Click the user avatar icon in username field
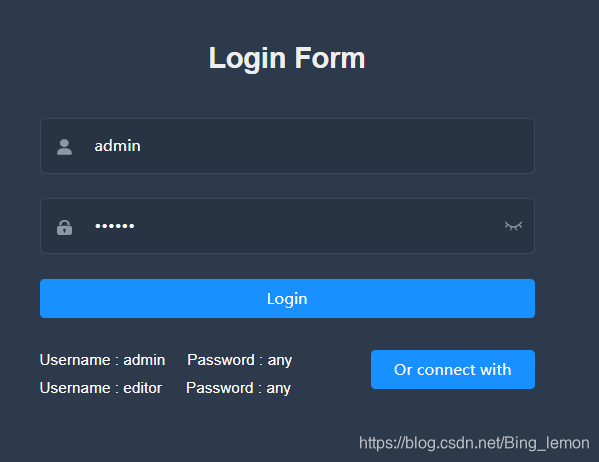Image resolution: width=599 pixels, height=462 pixels. point(64,147)
